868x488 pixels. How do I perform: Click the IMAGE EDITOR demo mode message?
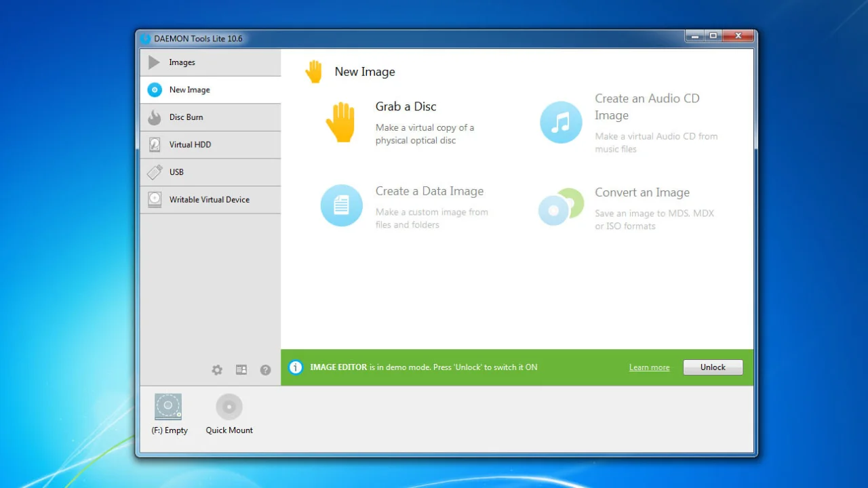point(424,367)
